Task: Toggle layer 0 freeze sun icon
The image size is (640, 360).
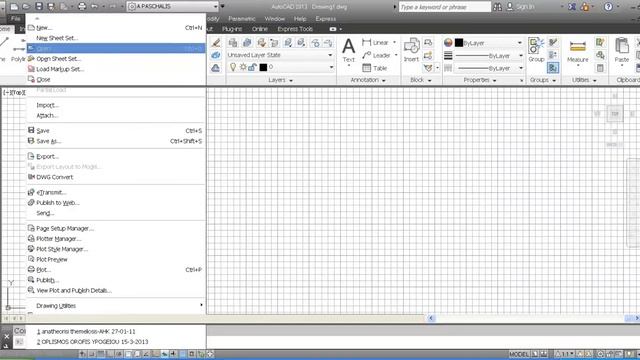Action: coord(243,67)
